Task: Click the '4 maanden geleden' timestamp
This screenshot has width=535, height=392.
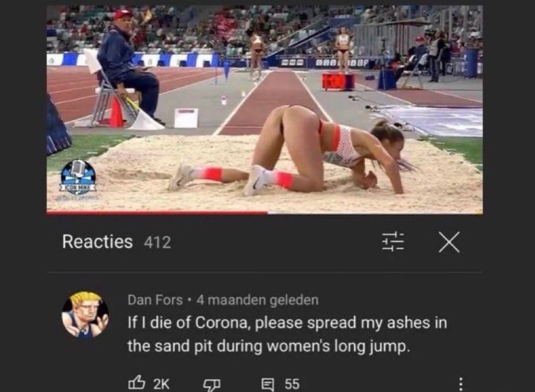Action: click(257, 300)
